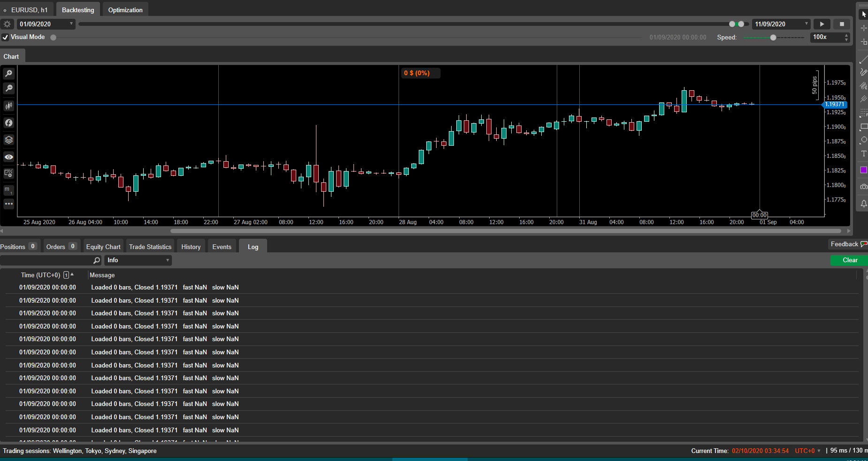Adjust the green Speed slider handle

pyautogui.click(x=773, y=38)
